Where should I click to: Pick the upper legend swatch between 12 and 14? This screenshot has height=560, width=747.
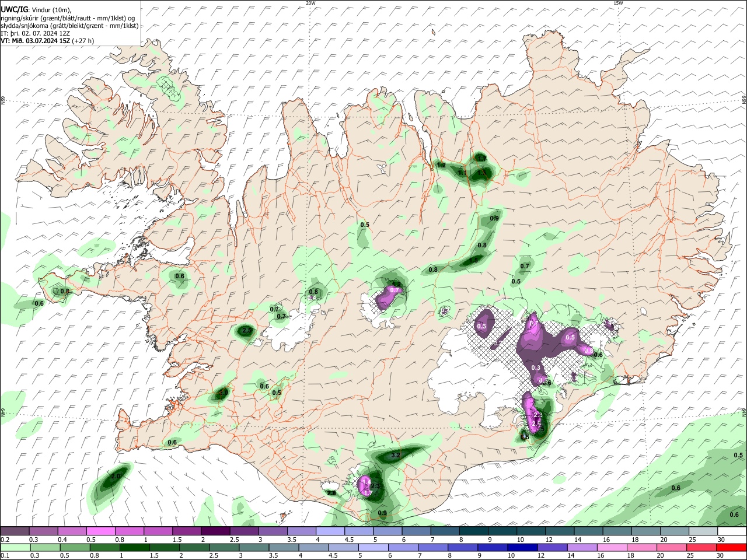559,531
